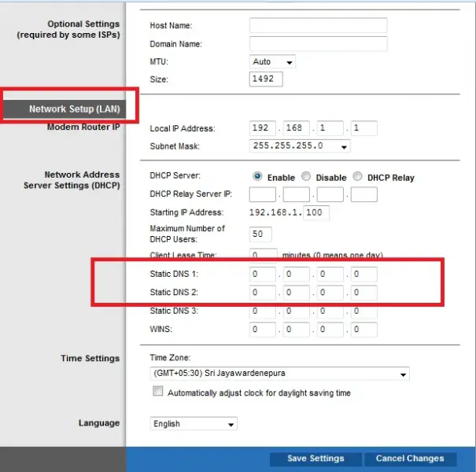This screenshot has width=476, height=472.
Task: Click Static DNS 1 third octet field
Action: [330, 275]
